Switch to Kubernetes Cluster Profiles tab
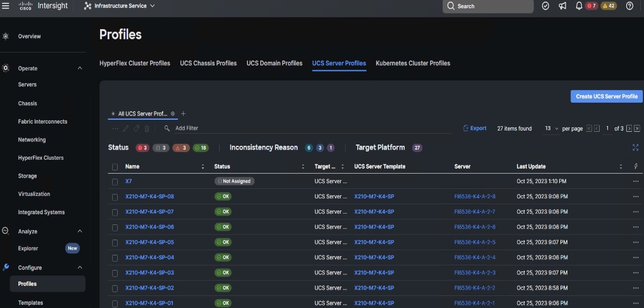This screenshot has height=308, width=644. 413,63
